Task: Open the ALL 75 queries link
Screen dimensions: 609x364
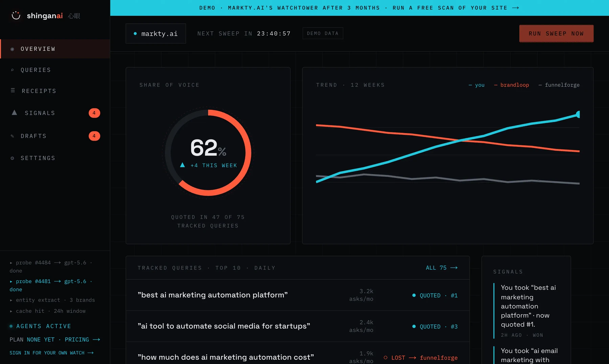Action: [442, 268]
